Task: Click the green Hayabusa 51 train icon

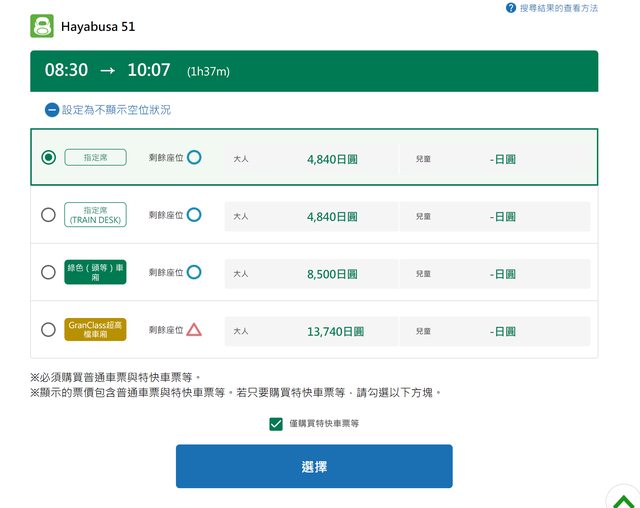Action: click(42, 26)
